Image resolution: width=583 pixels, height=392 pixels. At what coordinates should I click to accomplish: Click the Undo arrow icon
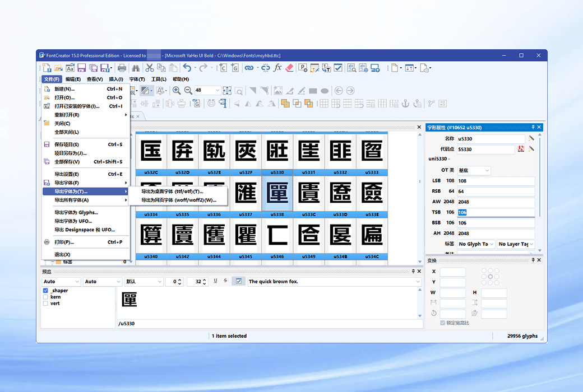187,68
